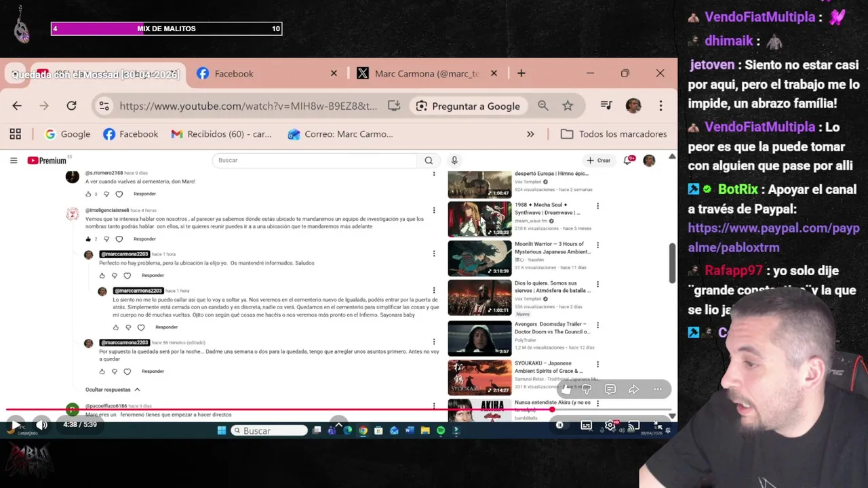
Task: Click the install app icon in address bar
Action: pos(394,106)
